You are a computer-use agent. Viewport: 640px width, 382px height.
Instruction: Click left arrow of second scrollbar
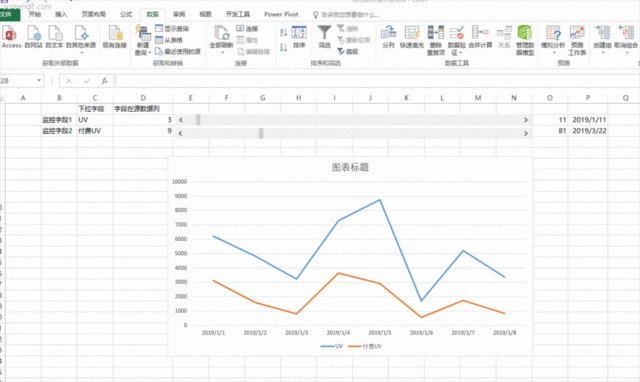point(180,133)
